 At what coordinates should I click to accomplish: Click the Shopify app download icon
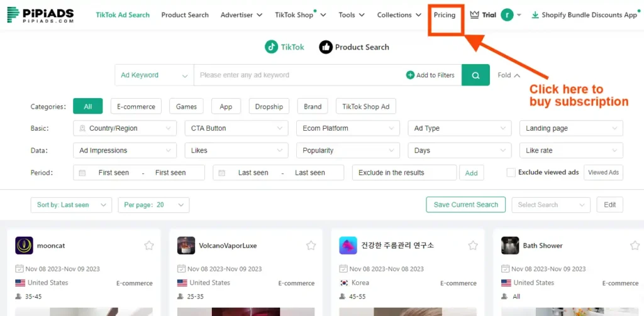pos(535,15)
